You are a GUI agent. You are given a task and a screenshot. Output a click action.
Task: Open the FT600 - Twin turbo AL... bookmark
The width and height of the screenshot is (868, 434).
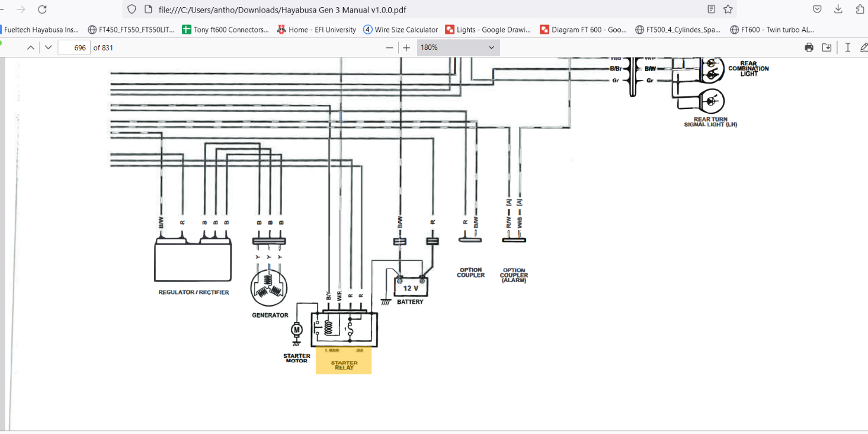[772, 30]
